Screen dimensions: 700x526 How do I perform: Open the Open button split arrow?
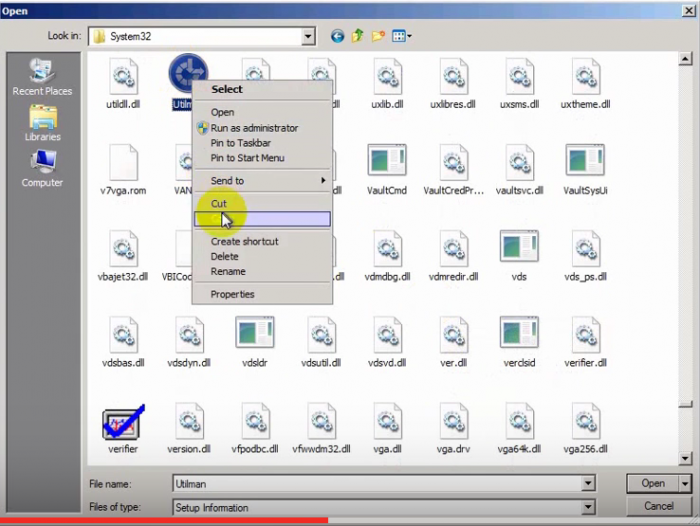click(x=685, y=484)
